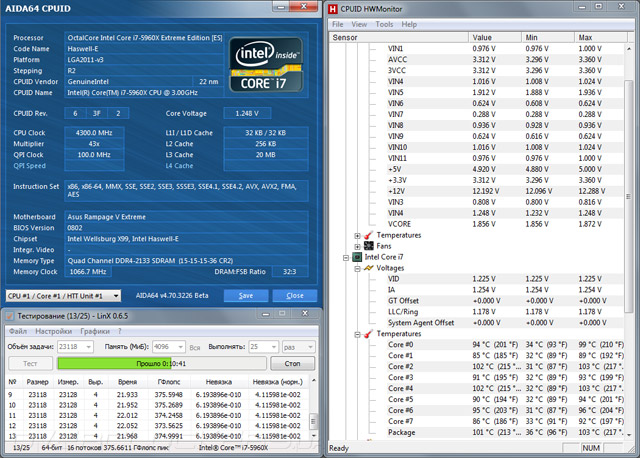
Task: Click the Стоп button in LinX
Action: (292, 363)
